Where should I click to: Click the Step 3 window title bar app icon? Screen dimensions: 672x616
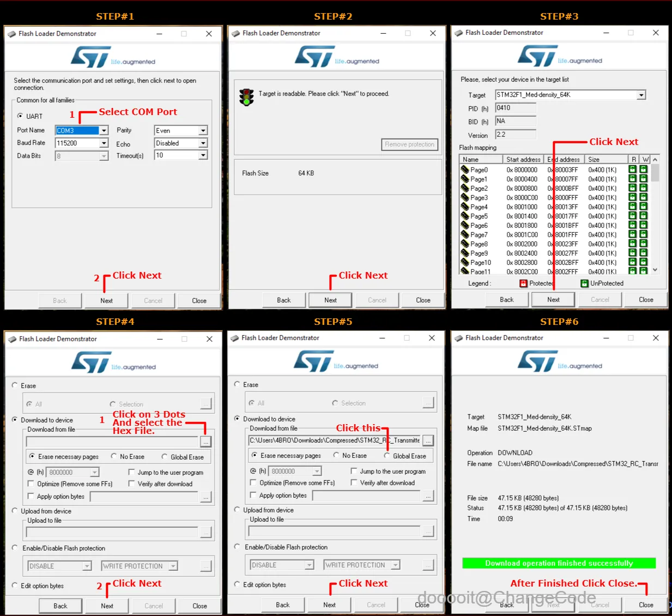click(x=459, y=33)
